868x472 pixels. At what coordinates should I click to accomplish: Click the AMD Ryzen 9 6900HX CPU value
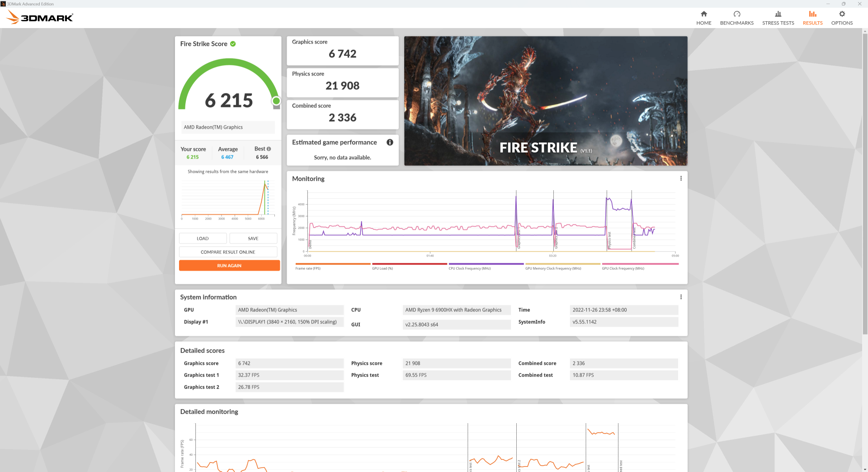point(457,310)
